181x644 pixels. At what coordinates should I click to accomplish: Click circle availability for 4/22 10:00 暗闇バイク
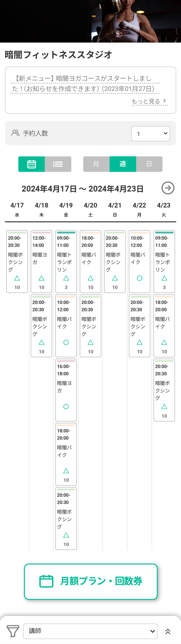[139, 278]
